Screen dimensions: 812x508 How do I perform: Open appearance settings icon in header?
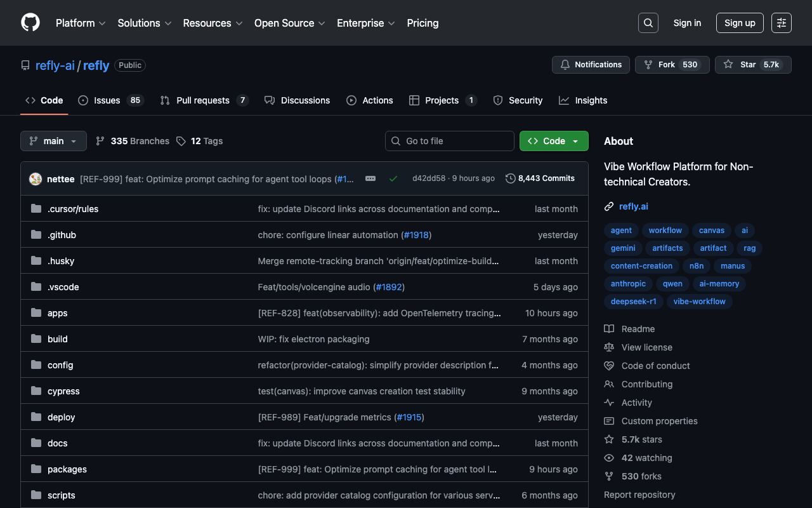pos(781,23)
